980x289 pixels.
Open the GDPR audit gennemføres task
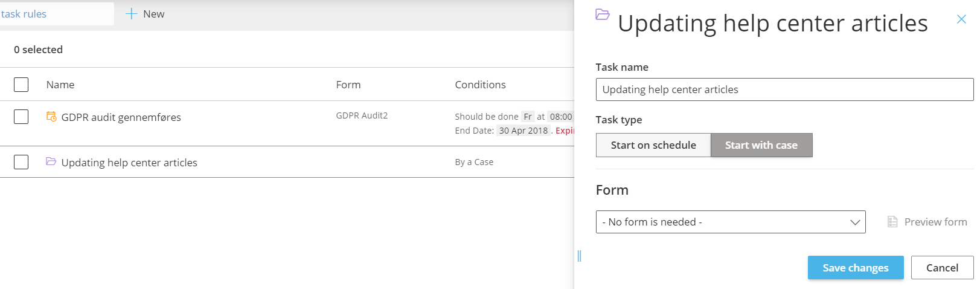tap(121, 117)
